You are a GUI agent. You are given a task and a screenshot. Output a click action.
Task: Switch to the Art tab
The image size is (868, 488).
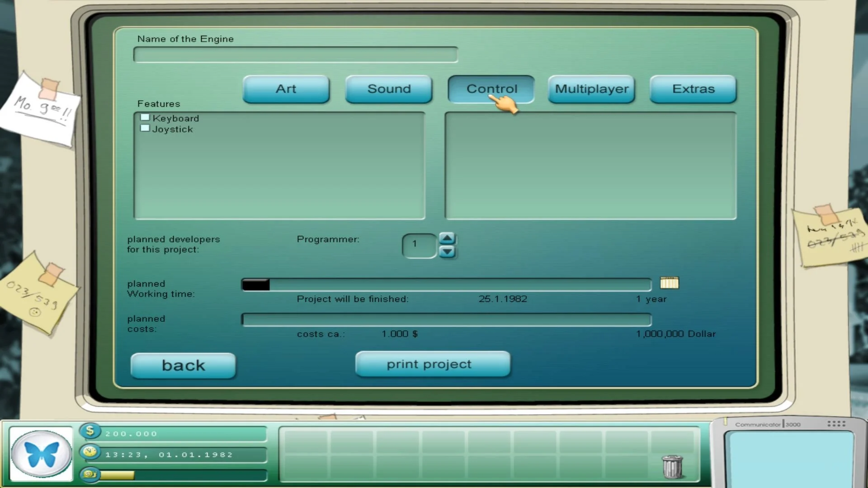pos(286,89)
